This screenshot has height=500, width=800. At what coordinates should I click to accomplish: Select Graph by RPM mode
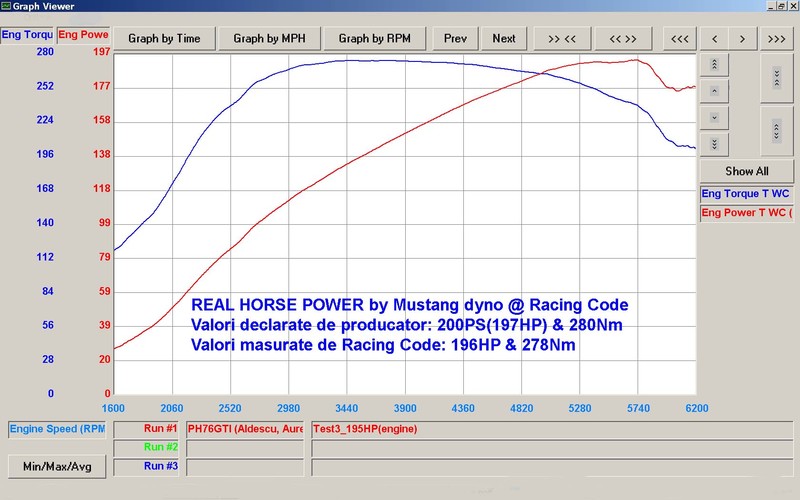pos(374,38)
